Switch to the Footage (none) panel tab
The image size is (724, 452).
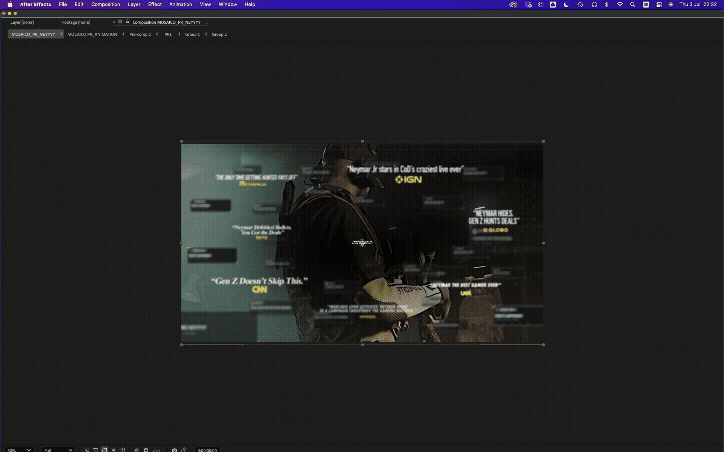76,22
